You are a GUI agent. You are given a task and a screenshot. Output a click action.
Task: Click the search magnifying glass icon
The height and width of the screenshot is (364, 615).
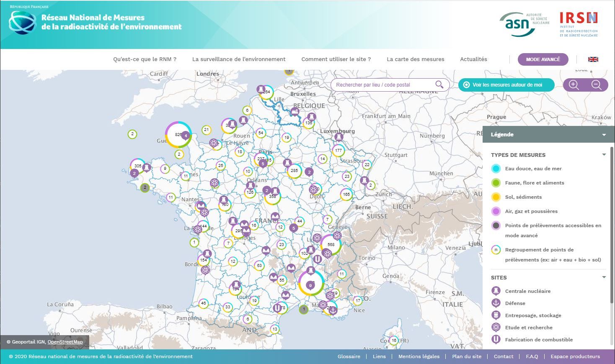tap(439, 85)
